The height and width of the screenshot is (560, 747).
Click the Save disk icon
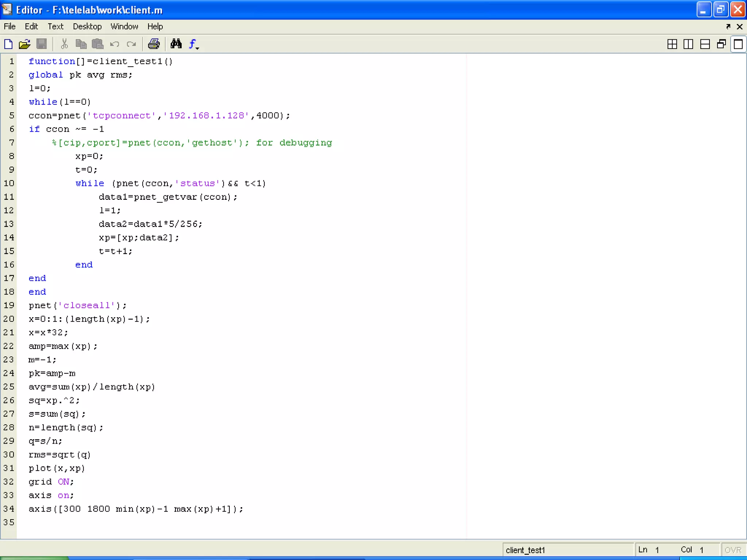pyautogui.click(x=42, y=44)
